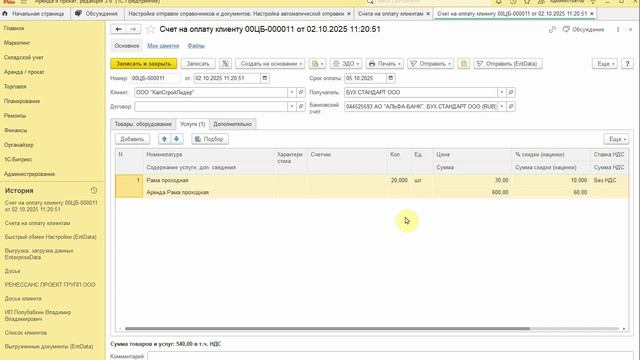Open the Получатель record card
The image size is (640, 360).
[511, 92]
